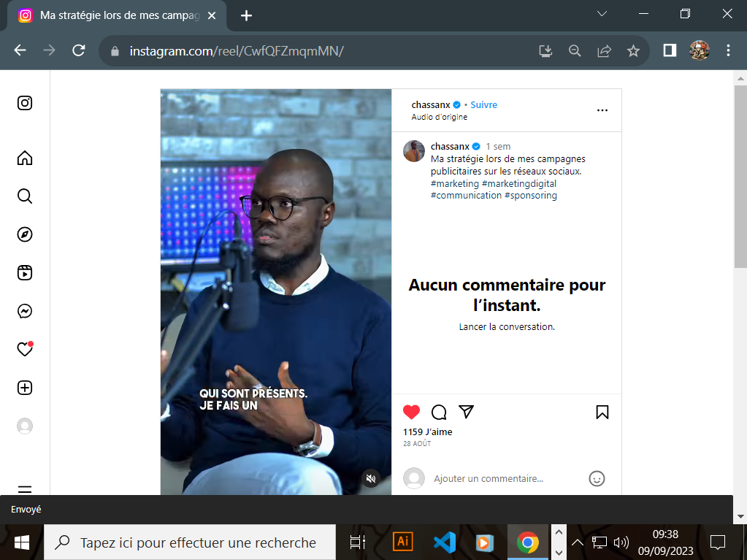Open the Search icon in sidebar
The image size is (747, 560).
click(x=25, y=196)
